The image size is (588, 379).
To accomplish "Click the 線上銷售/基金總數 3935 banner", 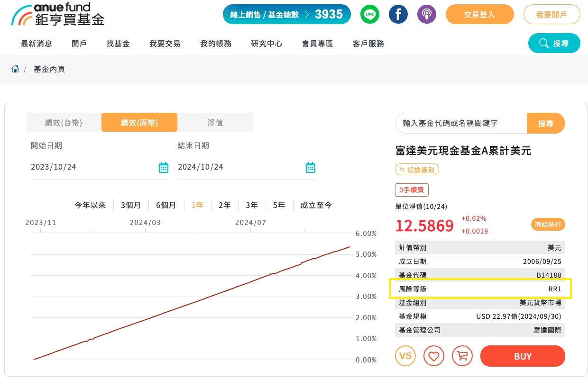I will (x=287, y=14).
